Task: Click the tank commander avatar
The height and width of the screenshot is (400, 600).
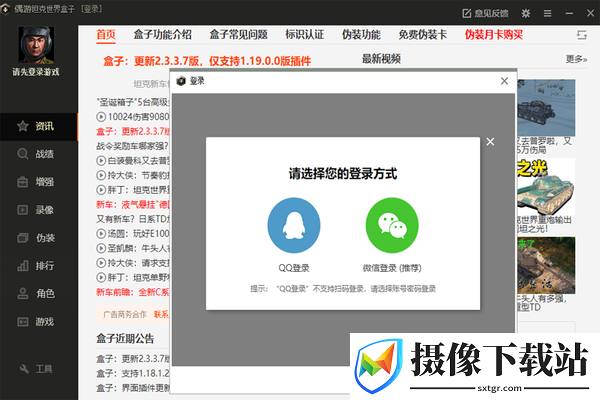Action: click(x=36, y=45)
